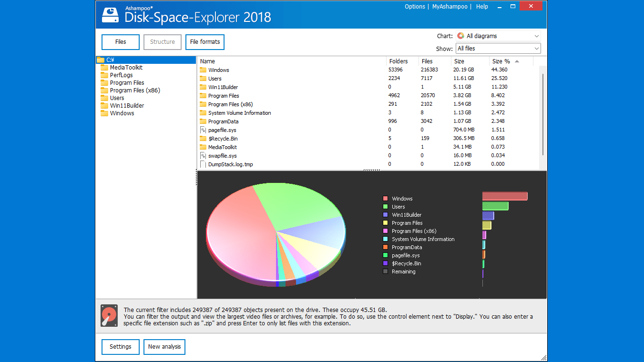The image size is (644, 362).
Task: Sort list by Files column header
Action: tap(435, 61)
